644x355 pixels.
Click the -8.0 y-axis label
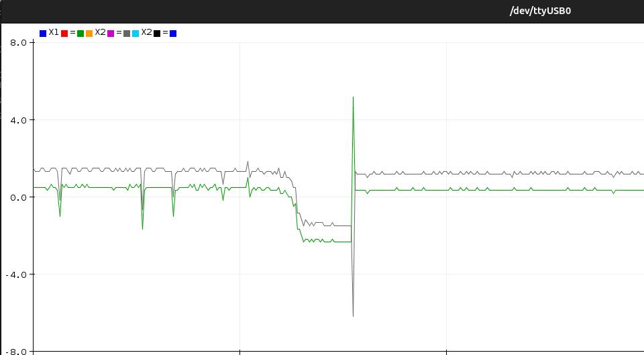15,351
